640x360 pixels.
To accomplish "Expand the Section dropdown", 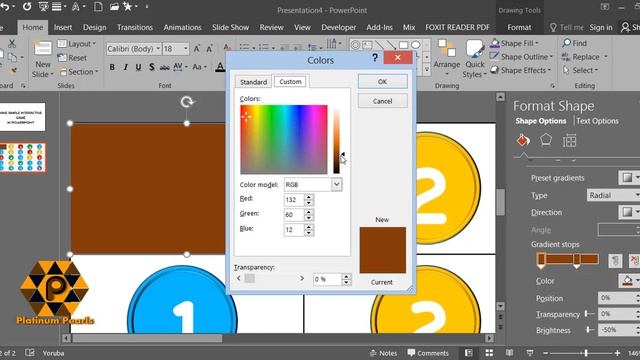I will coord(79,72).
